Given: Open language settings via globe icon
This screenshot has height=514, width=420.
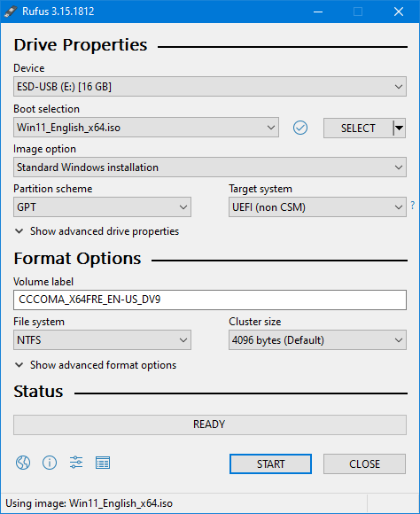Looking at the screenshot, I should 23,463.
